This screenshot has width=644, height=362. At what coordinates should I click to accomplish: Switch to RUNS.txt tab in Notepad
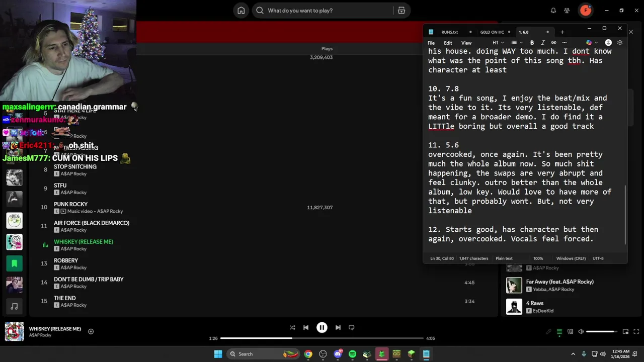click(450, 32)
